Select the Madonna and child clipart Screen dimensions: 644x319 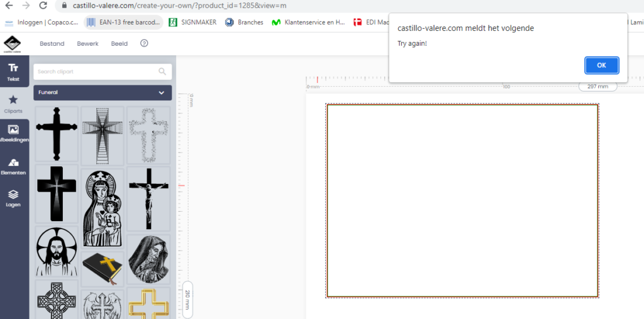(x=103, y=207)
